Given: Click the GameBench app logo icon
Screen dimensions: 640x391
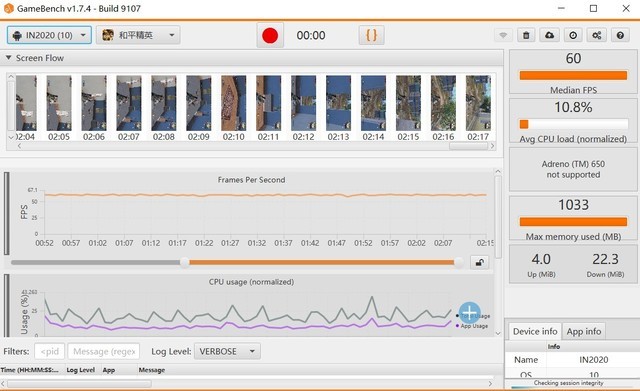Looking at the screenshot, I should click(8, 8).
